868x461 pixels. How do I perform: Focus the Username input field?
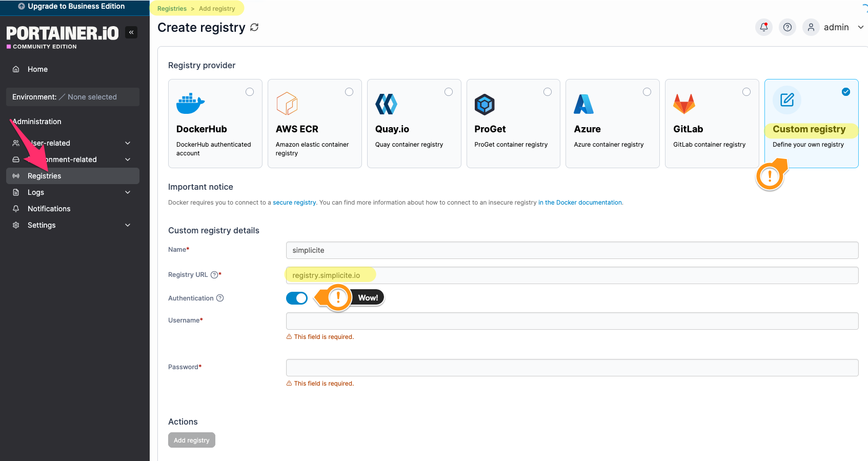572,321
